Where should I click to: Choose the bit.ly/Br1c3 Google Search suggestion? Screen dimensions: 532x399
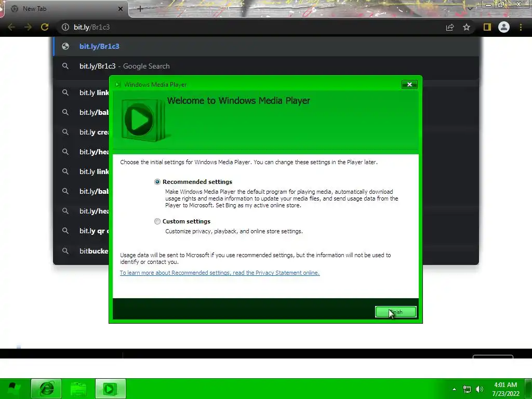click(x=266, y=66)
